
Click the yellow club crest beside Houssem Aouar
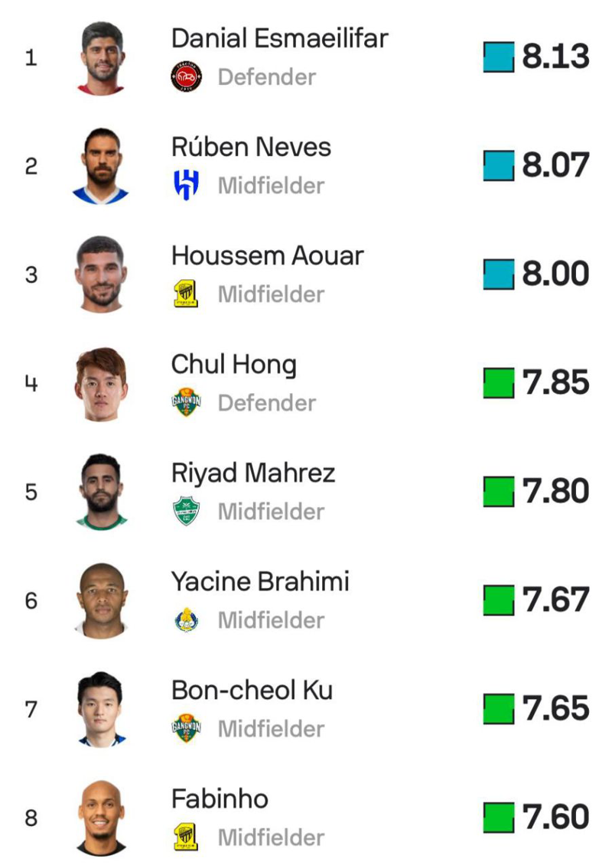click(x=186, y=294)
